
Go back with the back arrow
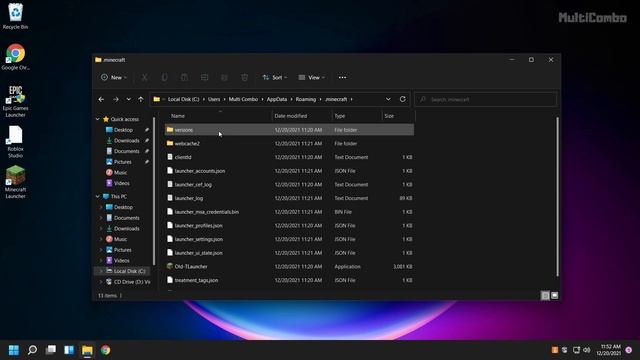(101, 99)
